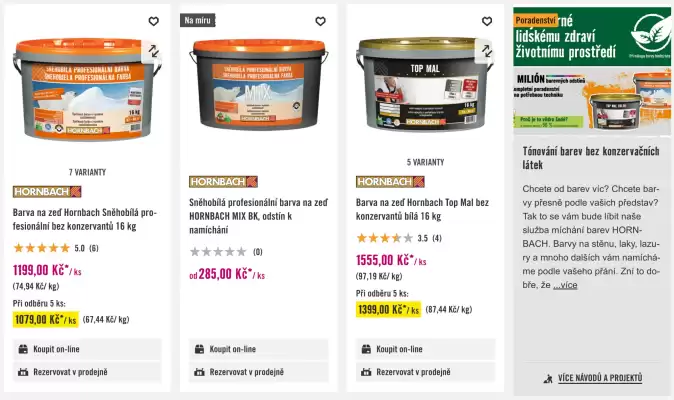Favorite the Sněhobílá 16 kg paint with heart
The image size is (674, 400).
pyautogui.click(x=153, y=21)
